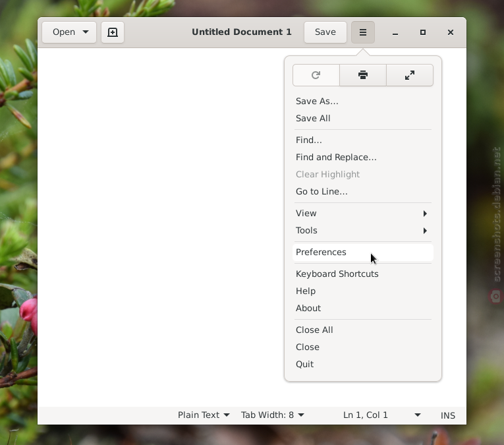This screenshot has width=504, height=445.
Task: Close the gedit window with X
Action: [x=451, y=32]
